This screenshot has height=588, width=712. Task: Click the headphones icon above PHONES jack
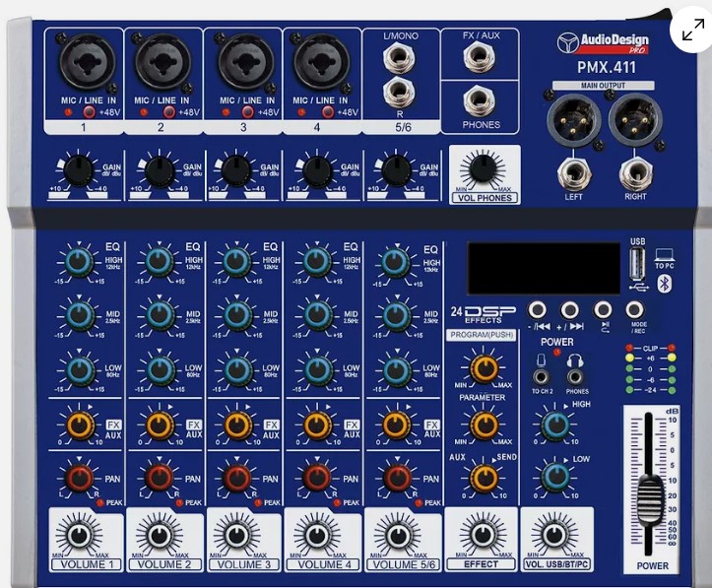coord(575,360)
